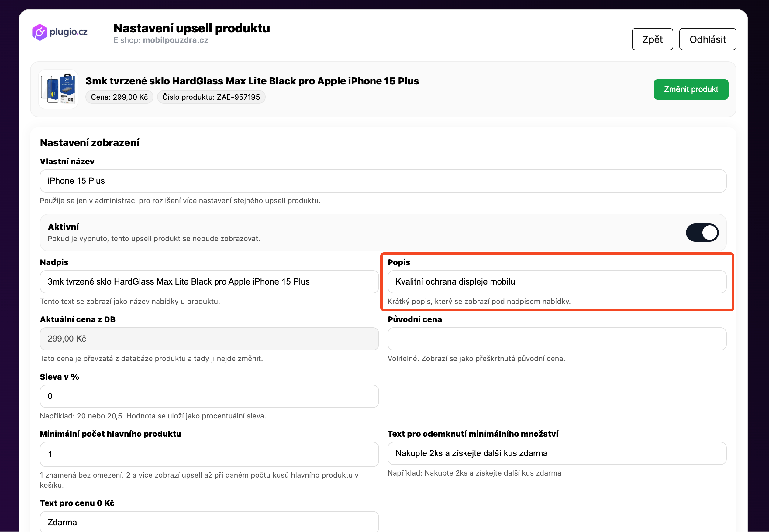
Task: Click the Text pro odemknutí minimálního množství field
Action: coord(557,454)
